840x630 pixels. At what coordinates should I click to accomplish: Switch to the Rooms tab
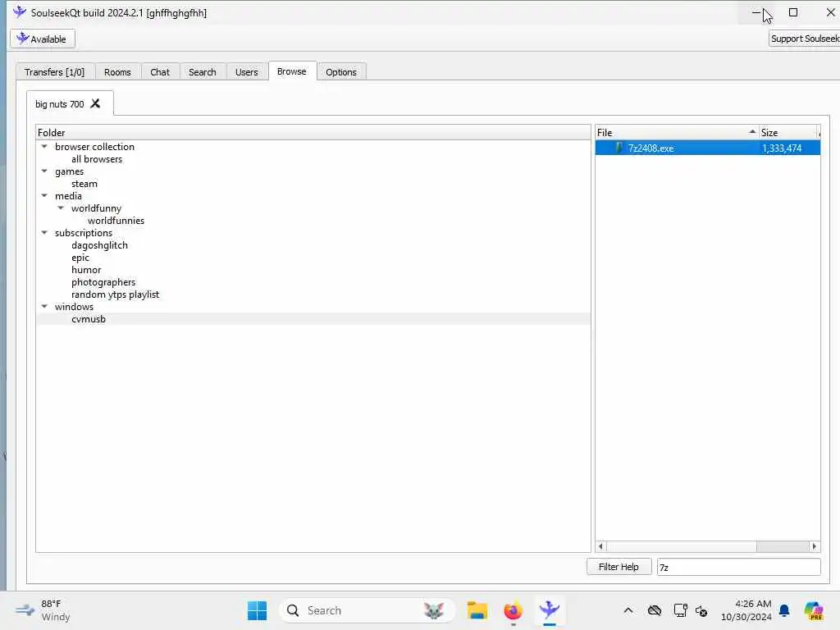[117, 72]
